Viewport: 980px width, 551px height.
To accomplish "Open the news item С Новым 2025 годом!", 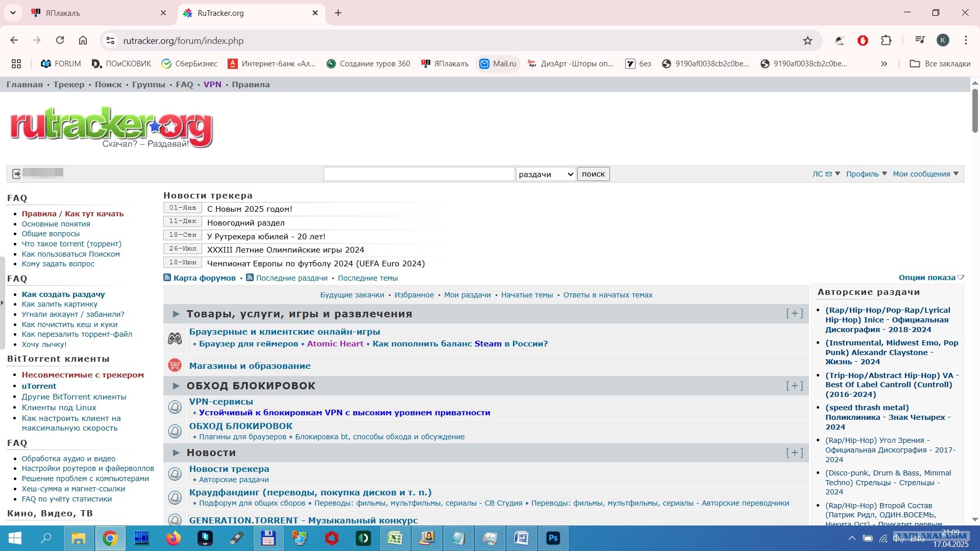I will pyautogui.click(x=250, y=209).
